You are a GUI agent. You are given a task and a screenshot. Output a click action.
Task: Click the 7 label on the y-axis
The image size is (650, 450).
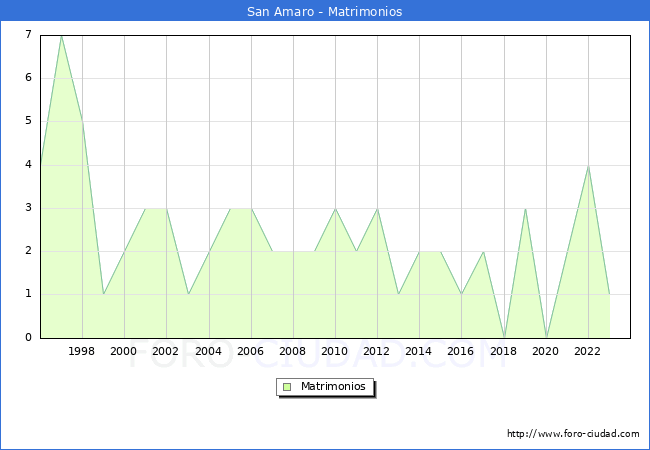pyautogui.click(x=28, y=35)
